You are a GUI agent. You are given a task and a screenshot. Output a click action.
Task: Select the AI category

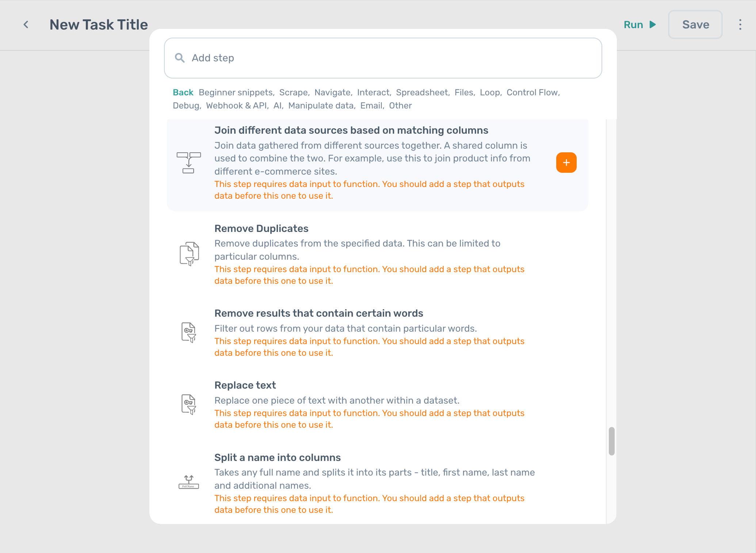(x=278, y=106)
